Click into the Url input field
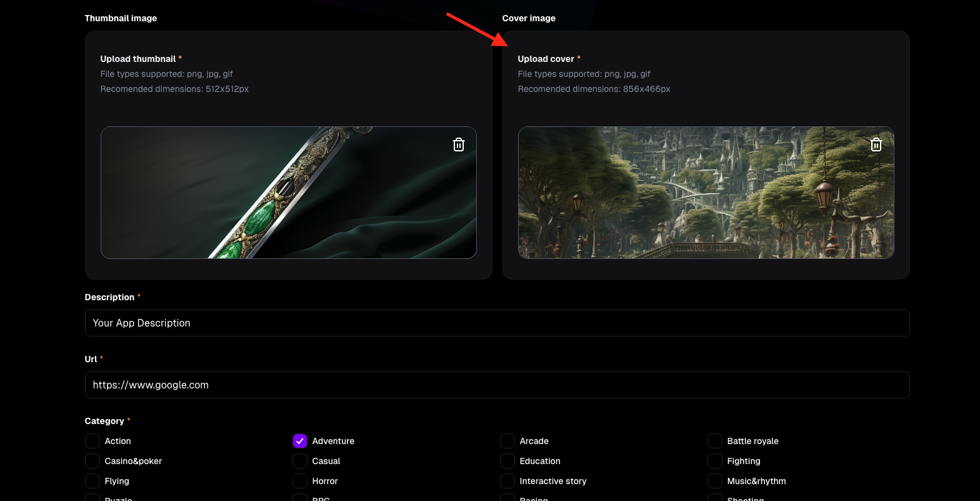The image size is (980, 501). [497, 385]
